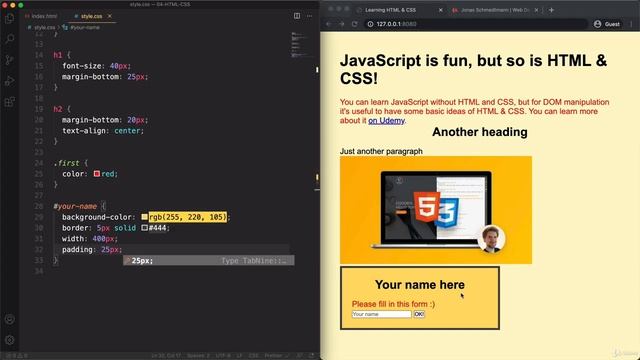Screen dimensions: 640x360
Task: Click the 'JavaScript is fun' main heading
Action: click(x=473, y=69)
